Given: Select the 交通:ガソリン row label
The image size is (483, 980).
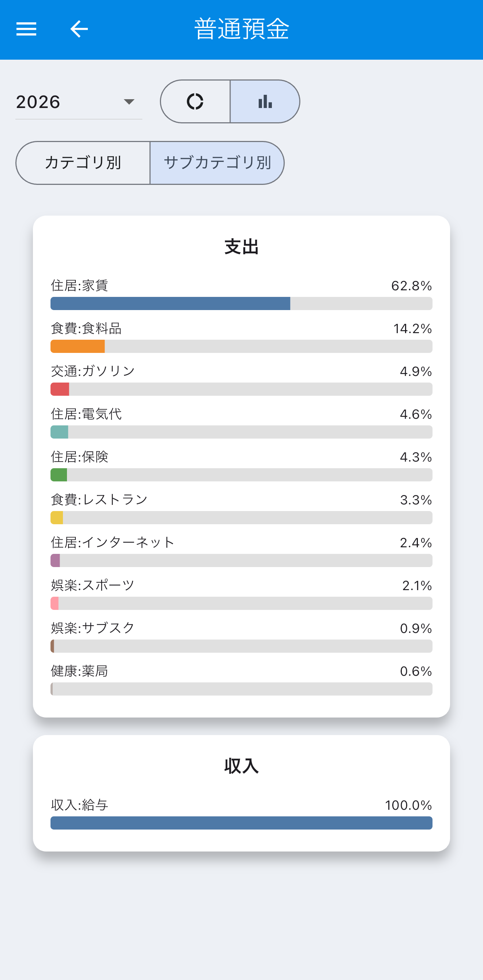Looking at the screenshot, I should pyautogui.click(x=93, y=371).
